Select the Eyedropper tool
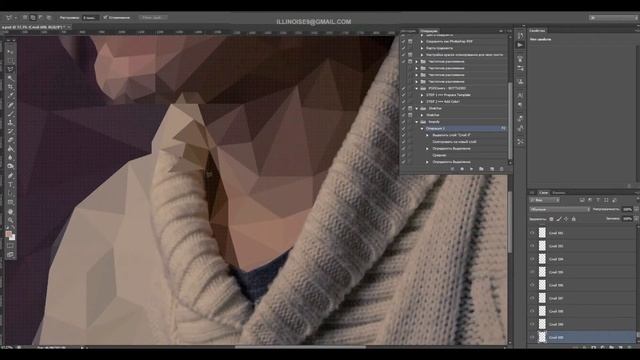The height and width of the screenshot is (360, 640). [x=11, y=96]
